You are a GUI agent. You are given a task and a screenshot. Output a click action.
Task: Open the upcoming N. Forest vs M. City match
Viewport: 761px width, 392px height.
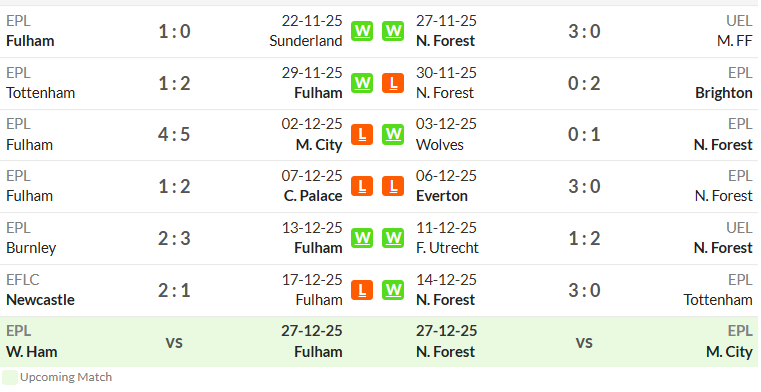(x=584, y=342)
